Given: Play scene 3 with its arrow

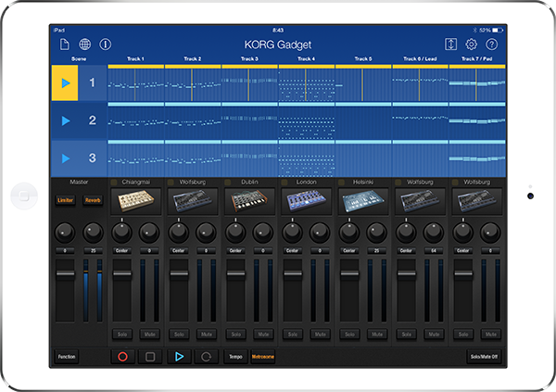Looking at the screenshot, I should point(65,158).
